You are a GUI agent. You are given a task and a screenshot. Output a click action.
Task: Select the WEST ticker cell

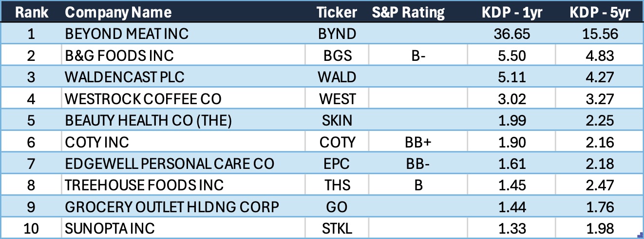pyautogui.click(x=337, y=99)
